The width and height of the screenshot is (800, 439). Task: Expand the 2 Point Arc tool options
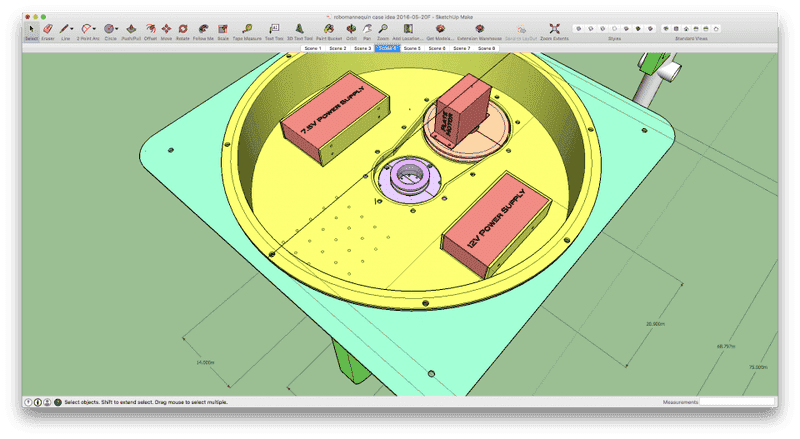[95, 29]
